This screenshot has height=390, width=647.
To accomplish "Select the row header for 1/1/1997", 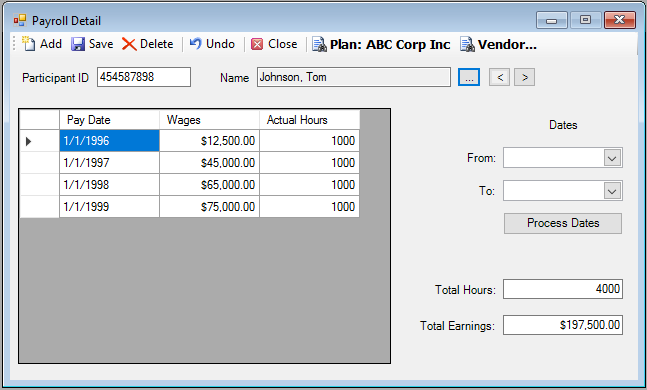I will coord(40,163).
